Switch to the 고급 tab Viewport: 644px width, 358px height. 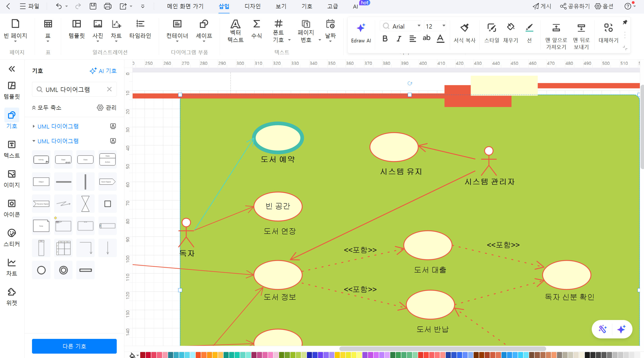[333, 6]
